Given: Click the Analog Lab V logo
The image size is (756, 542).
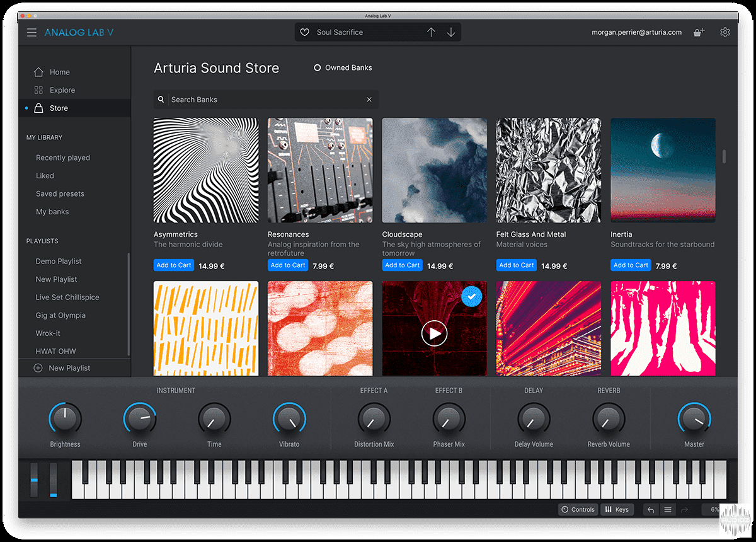Looking at the screenshot, I should (x=79, y=33).
